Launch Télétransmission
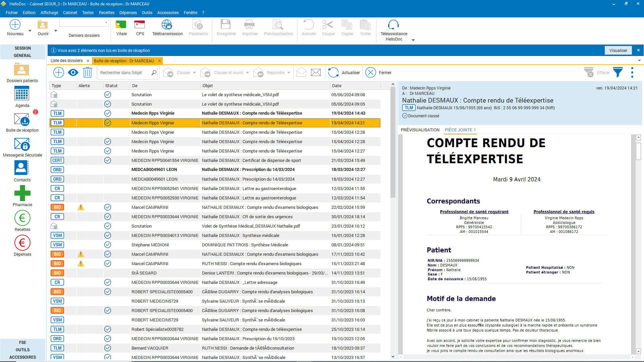Screen dimensions: 644x362 coord(167,27)
